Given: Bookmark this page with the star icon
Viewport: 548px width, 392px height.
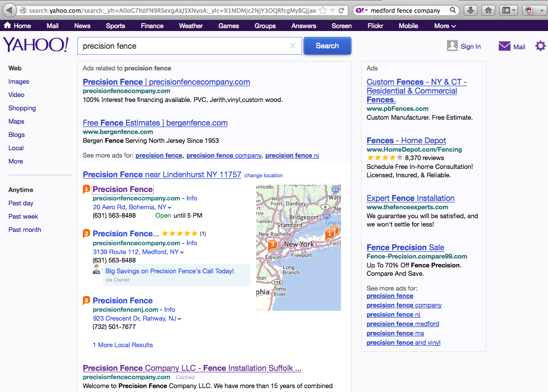Looking at the screenshot, I should [x=323, y=10].
